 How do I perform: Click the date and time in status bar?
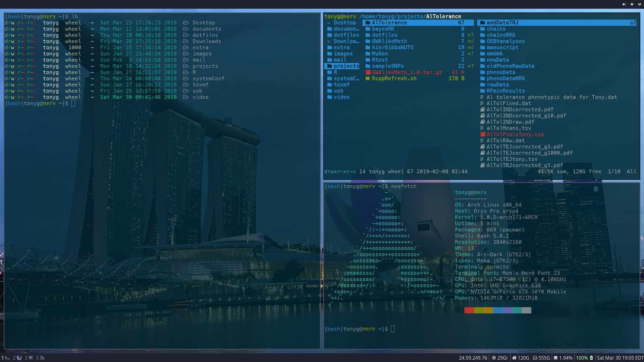pyautogui.click(x=620, y=358)
